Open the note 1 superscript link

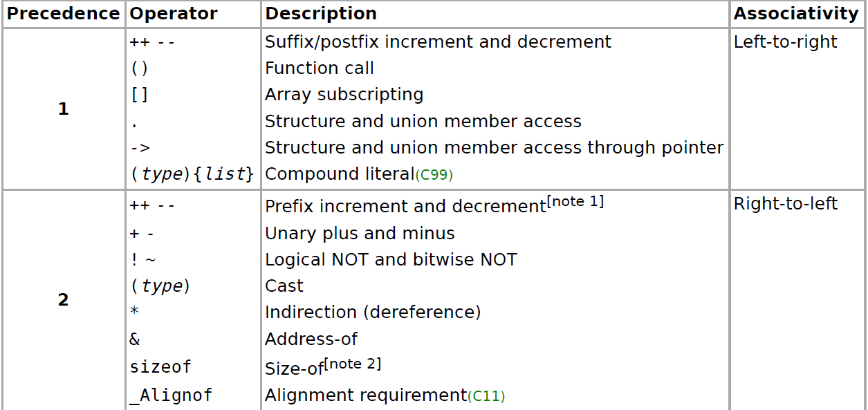coord(575,202)
